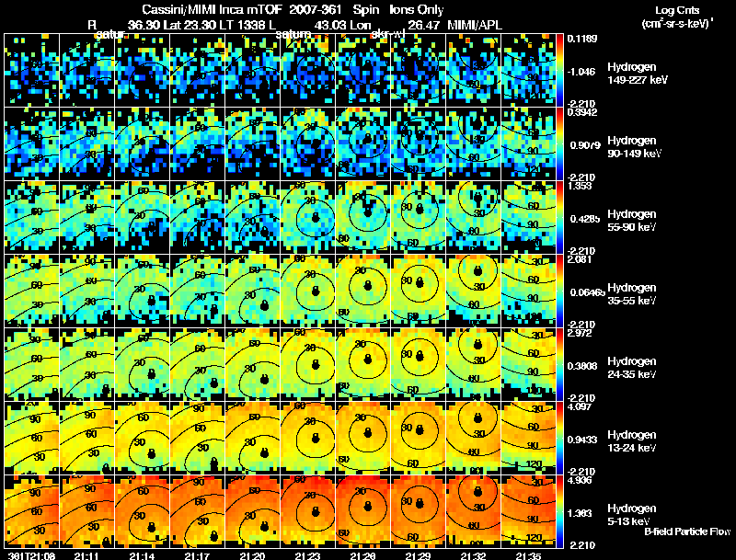This screenshot has height=560, width=736.
Task: Click the 21:35 time label
Action: tap(528, 556)
